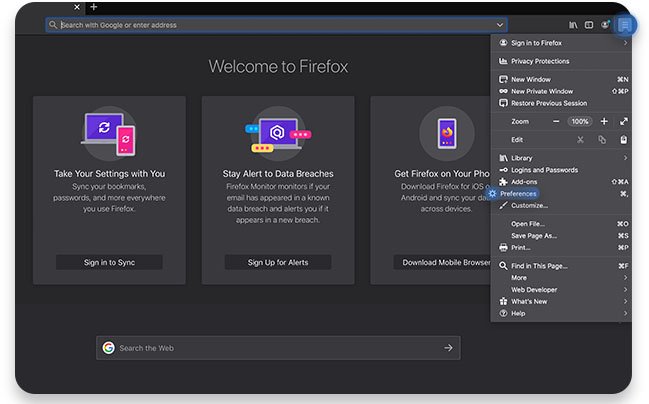Expand Web Developer submenu

561,290
